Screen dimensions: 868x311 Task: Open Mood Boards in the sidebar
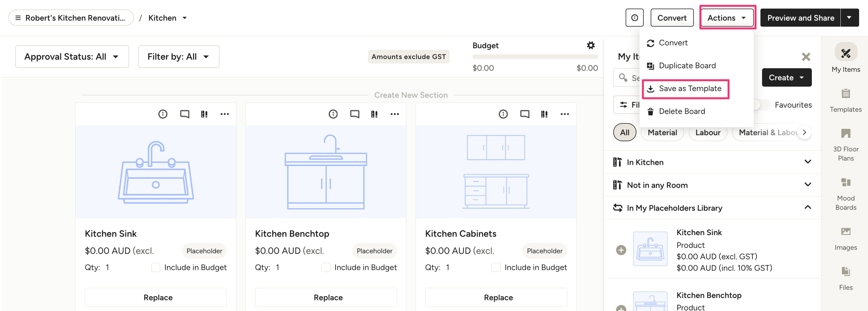tap(845, 195)
